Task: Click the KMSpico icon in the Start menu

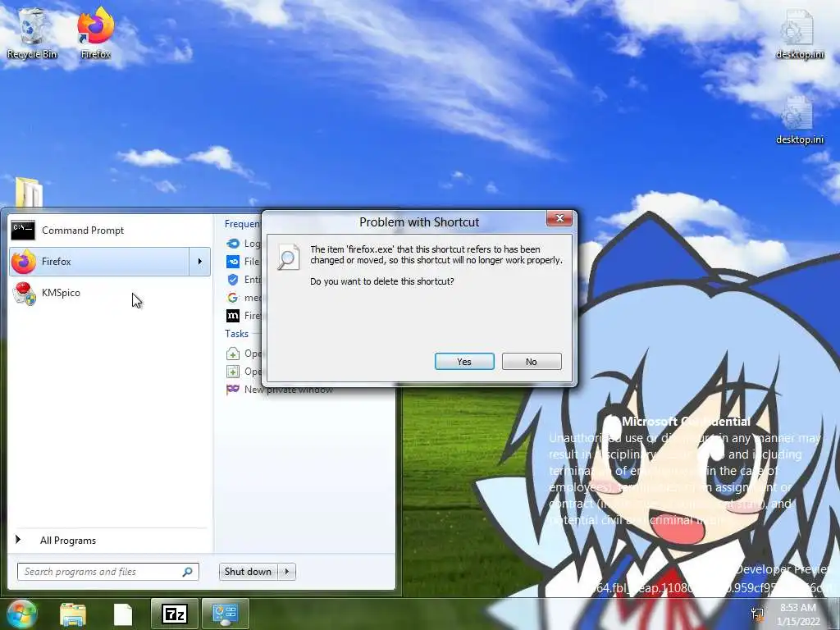Action: (x=24, y=293)
